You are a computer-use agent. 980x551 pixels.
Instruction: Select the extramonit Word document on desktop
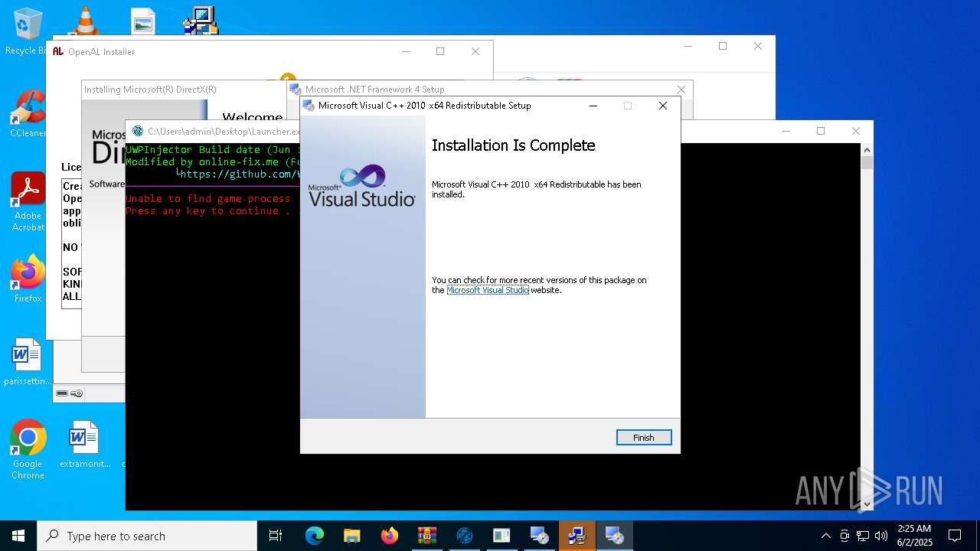pyautogui.click(x=84, y=445)
